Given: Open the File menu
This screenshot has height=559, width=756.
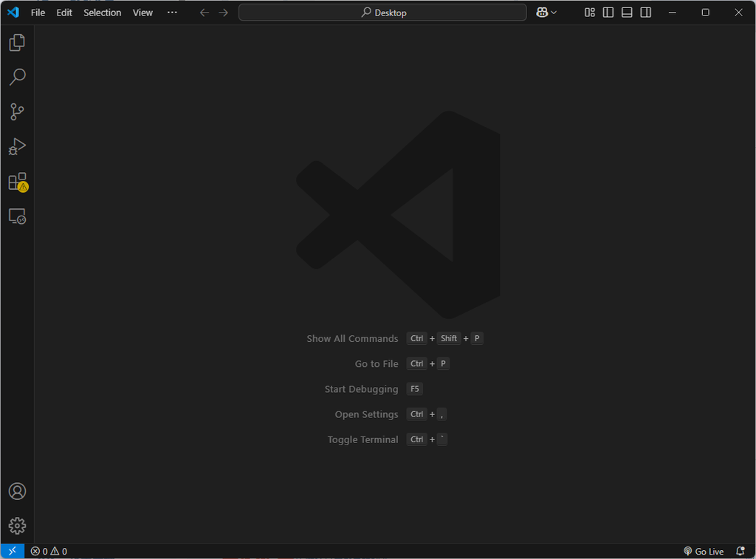Looking at the screenshot, I should click(37, 12).
